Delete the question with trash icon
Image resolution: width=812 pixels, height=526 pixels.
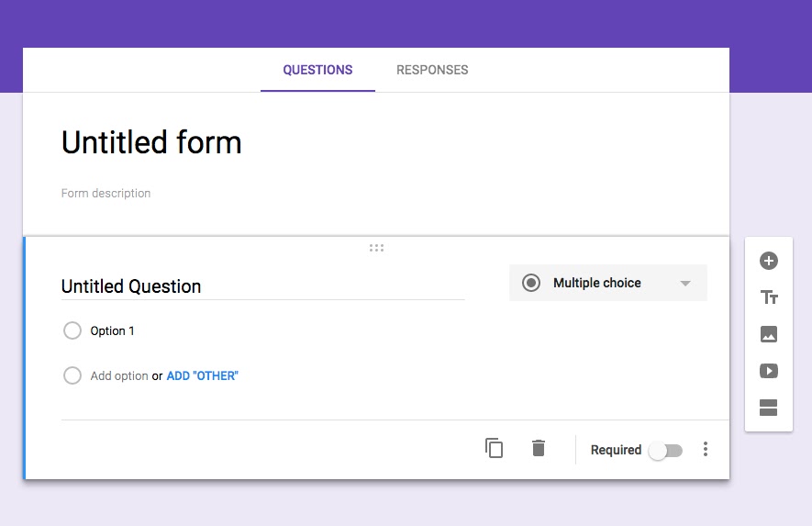coord(539,448)
